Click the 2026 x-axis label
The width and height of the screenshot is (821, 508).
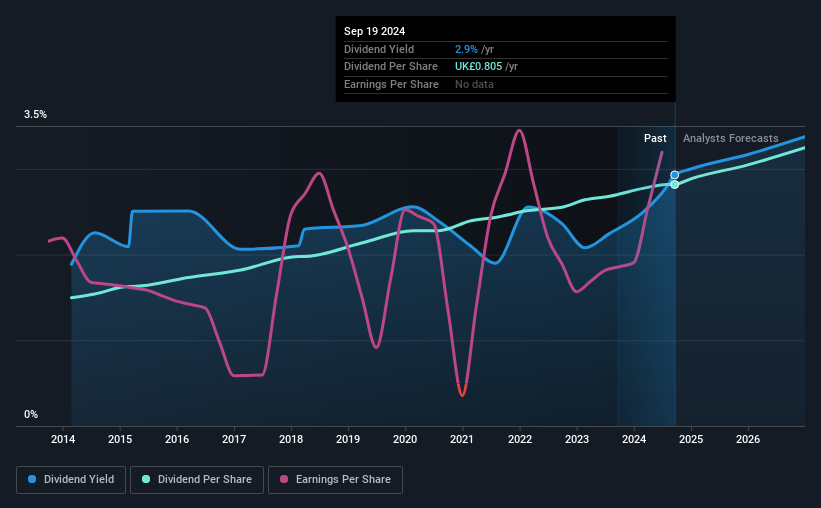[748, 439]
